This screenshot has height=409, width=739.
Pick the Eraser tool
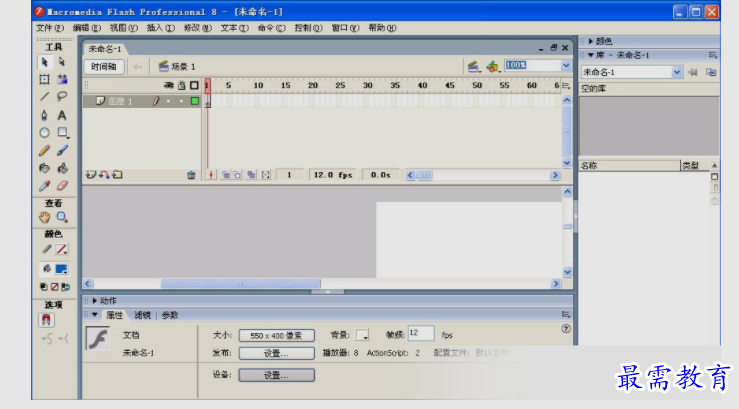click(62, 186)
